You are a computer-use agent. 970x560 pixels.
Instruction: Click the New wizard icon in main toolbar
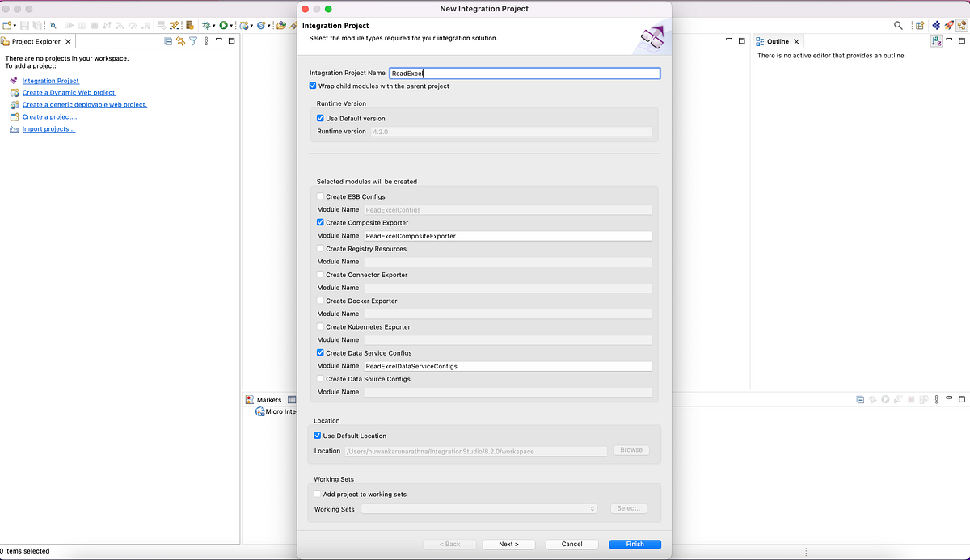[6, 26]
